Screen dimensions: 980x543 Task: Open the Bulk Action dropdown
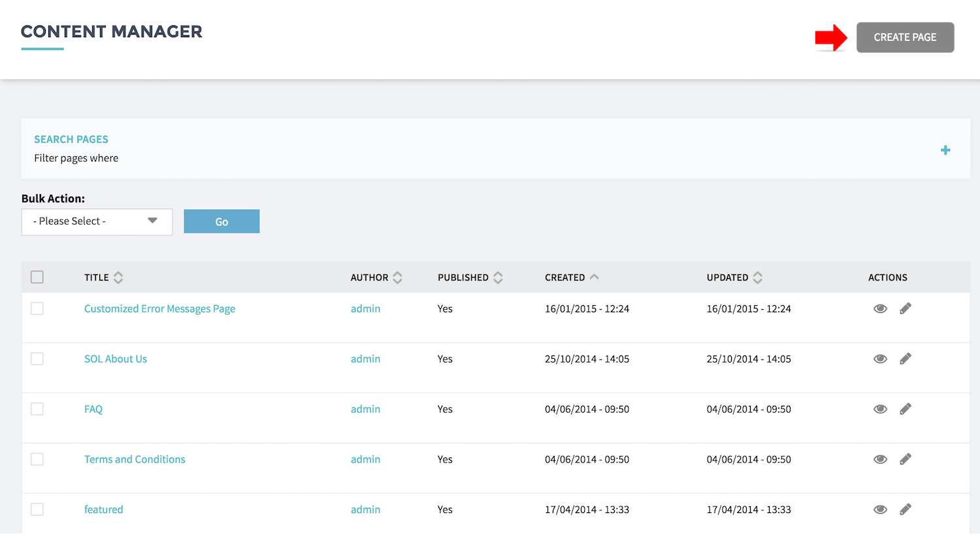click(97, 222)
